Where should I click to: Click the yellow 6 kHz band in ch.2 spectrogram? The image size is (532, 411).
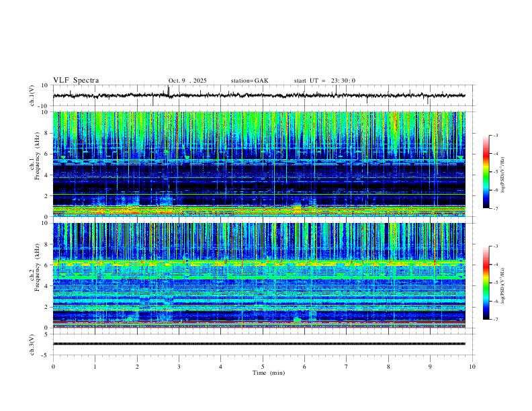pos(259,263)
